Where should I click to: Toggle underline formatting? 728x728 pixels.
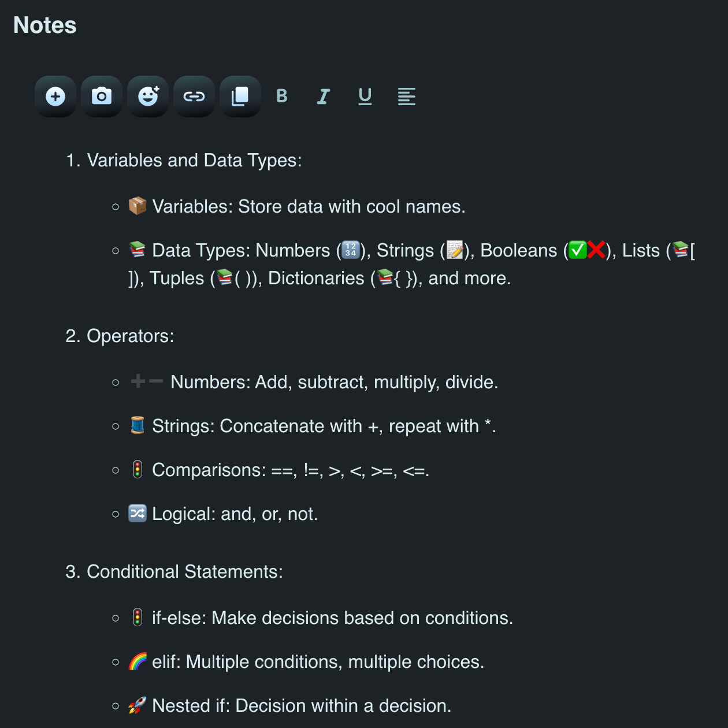click(365, 96)
